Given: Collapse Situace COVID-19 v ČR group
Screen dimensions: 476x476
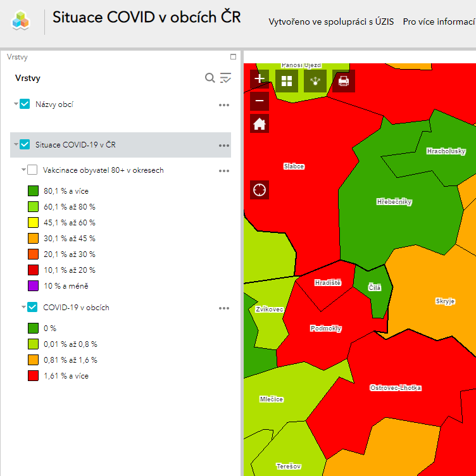Looking at the screenshot, I should pyautogui.click(x=16, y=144).
